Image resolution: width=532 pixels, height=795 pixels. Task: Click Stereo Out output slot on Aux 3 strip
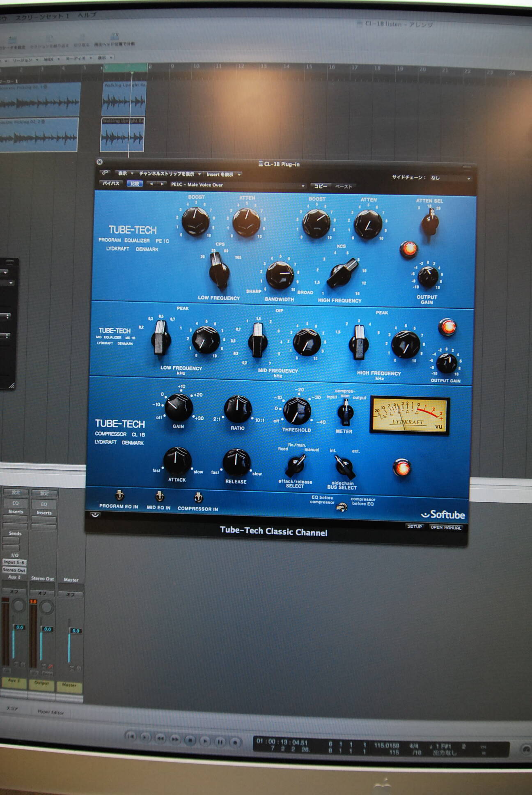[x=14, y=570]
